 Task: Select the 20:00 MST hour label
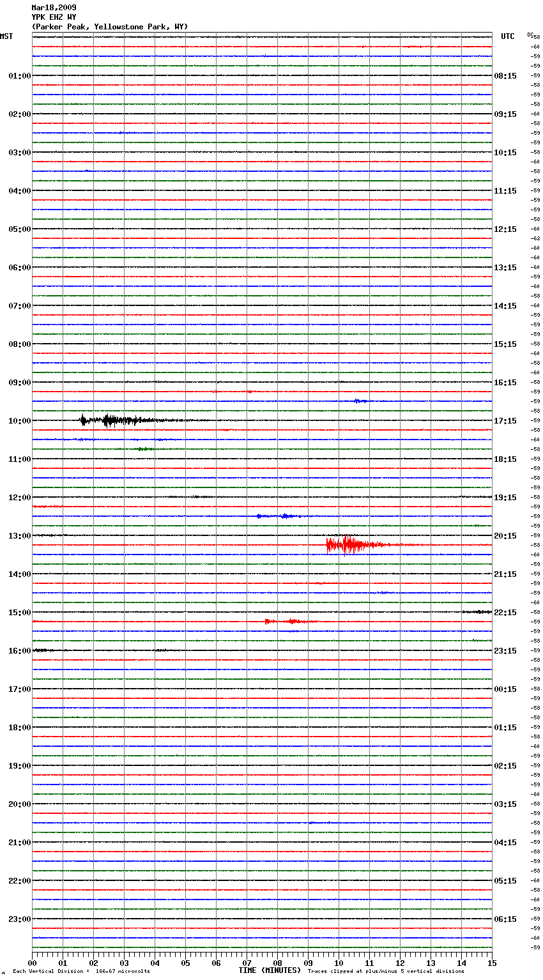point(19,804)
